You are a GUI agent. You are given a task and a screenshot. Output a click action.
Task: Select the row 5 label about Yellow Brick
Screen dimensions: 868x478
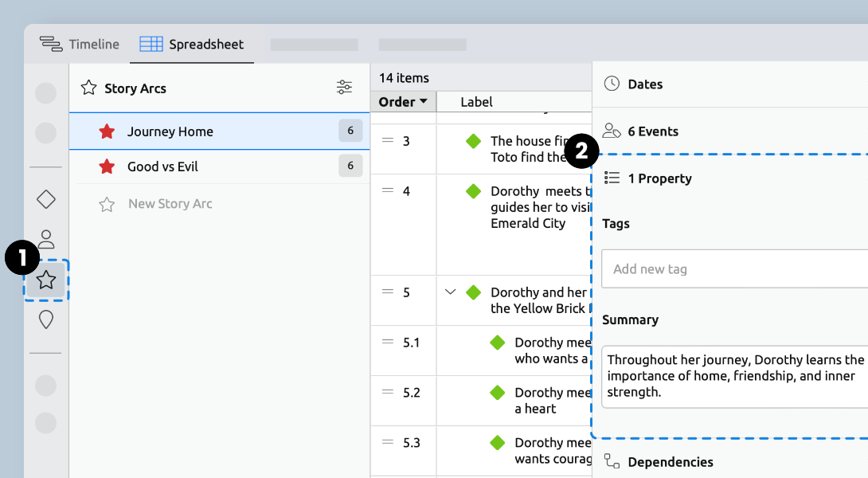[541, 300]
